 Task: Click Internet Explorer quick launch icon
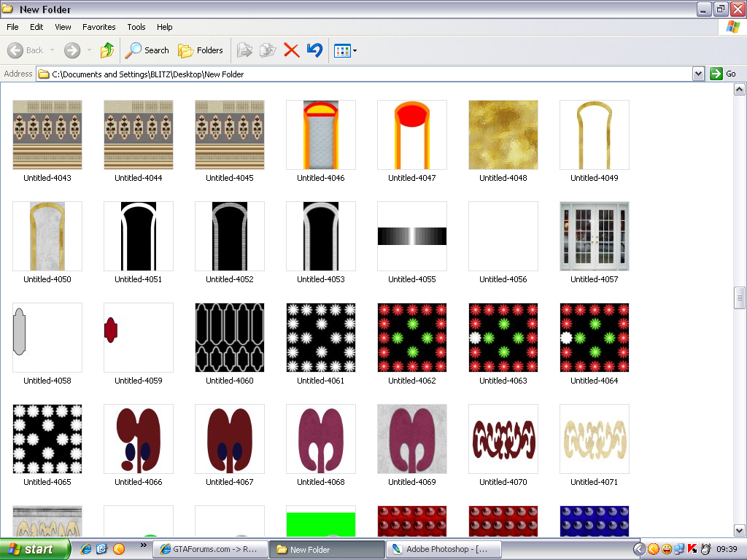[x=86, y=549]
